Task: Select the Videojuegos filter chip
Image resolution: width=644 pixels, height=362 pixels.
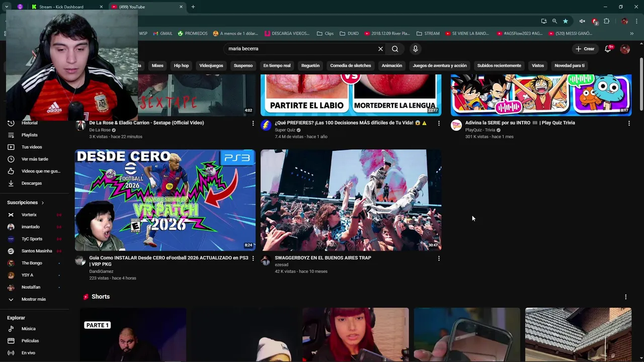Action: tap(211, 65)
